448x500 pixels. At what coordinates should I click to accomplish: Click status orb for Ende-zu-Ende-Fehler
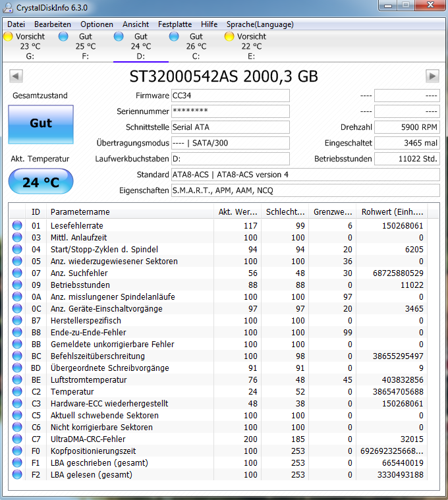pos(17,332)
